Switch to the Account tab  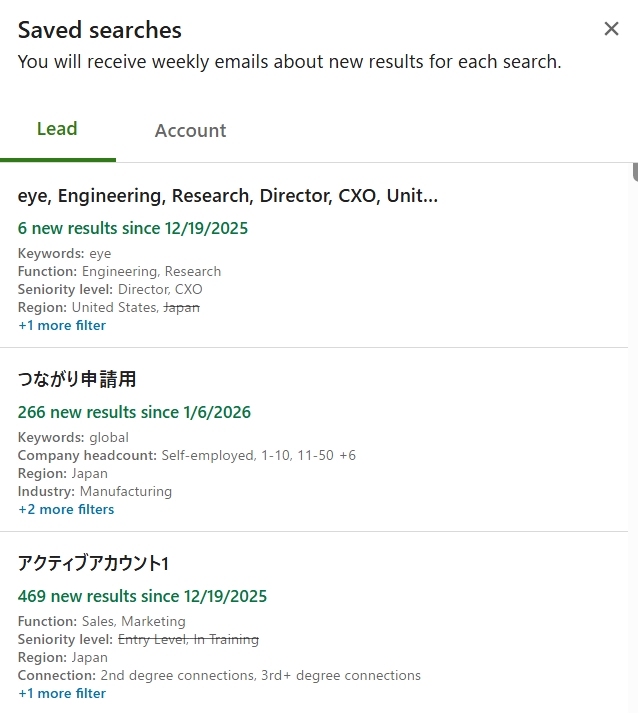tap(190, 131)
